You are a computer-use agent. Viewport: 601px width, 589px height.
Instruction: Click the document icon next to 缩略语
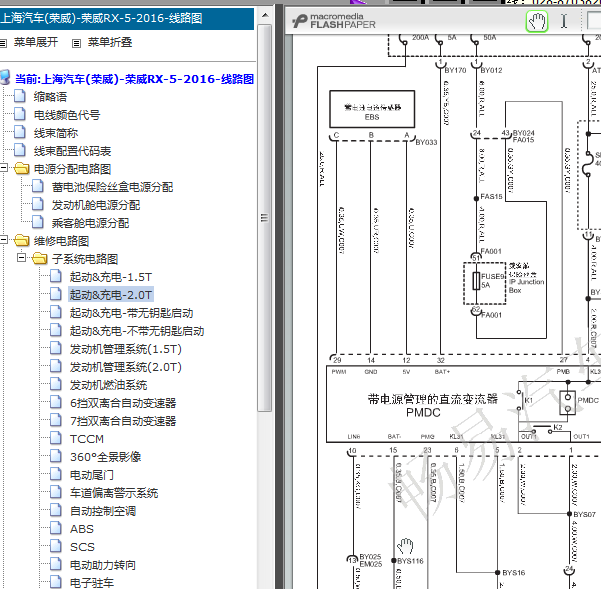point(20,96)
